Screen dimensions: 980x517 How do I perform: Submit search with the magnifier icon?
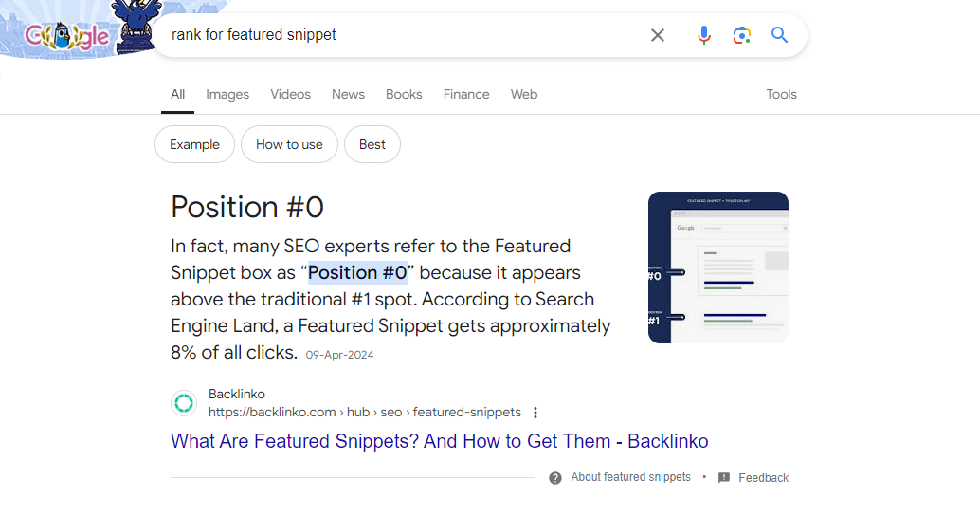779,34
